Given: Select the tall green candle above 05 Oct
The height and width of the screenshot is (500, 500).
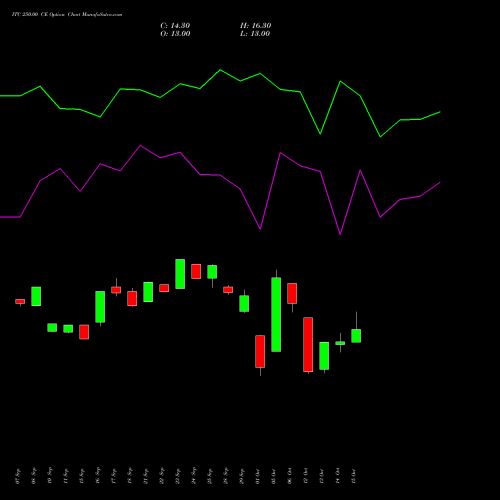Looking at the screenshot, I should 276,314.
